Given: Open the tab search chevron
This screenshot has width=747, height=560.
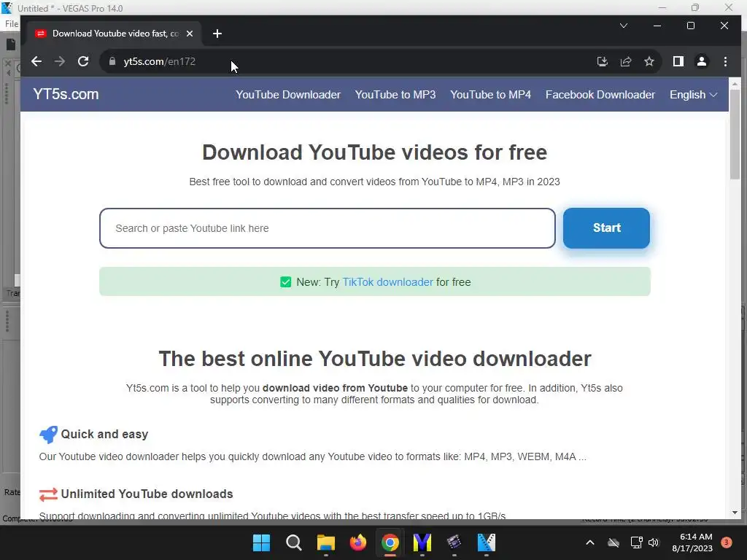Looking at the screenshot, I should point(623,26).
